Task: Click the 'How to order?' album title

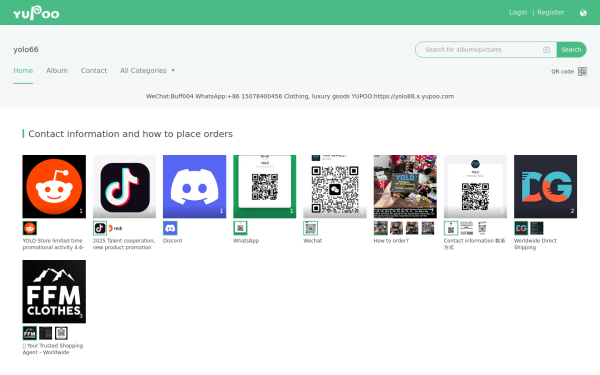Action: 391,241
